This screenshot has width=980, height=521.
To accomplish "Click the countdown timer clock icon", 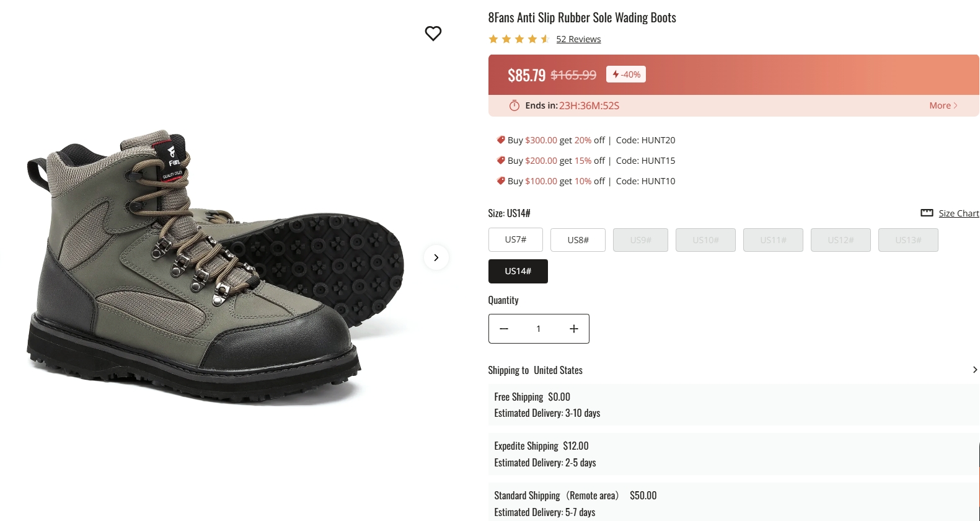I will 514,105.
